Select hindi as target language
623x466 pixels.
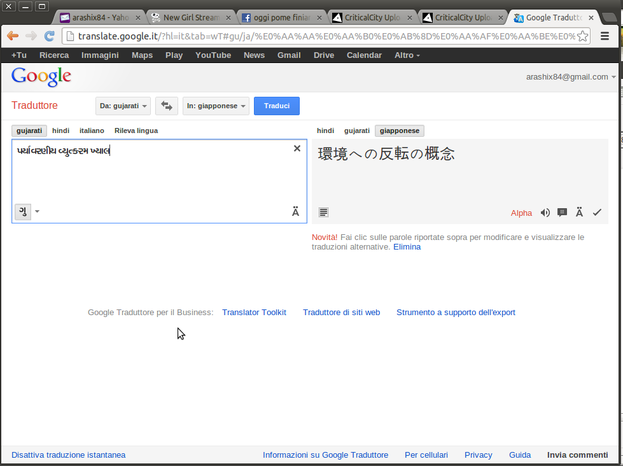pos(325,131)
